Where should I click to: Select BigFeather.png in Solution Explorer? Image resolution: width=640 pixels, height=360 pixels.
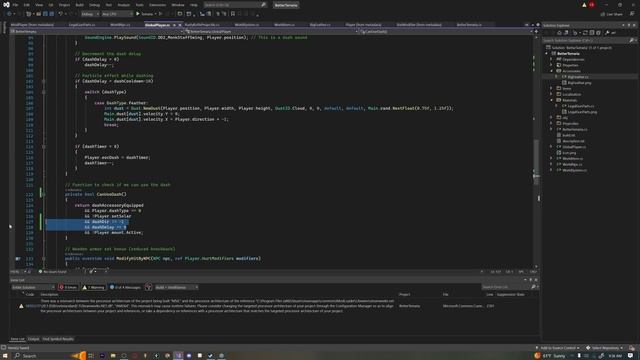coord(579,82)
